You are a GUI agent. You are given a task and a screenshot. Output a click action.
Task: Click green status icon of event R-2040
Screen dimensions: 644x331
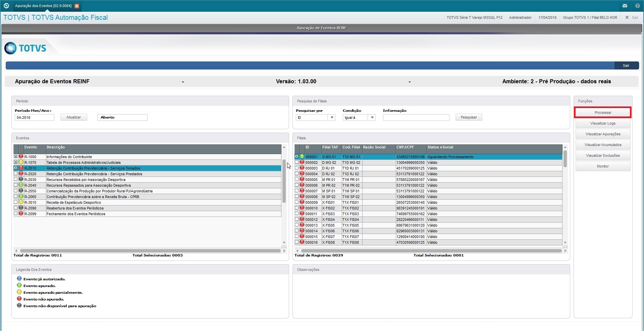coord(21,185)
